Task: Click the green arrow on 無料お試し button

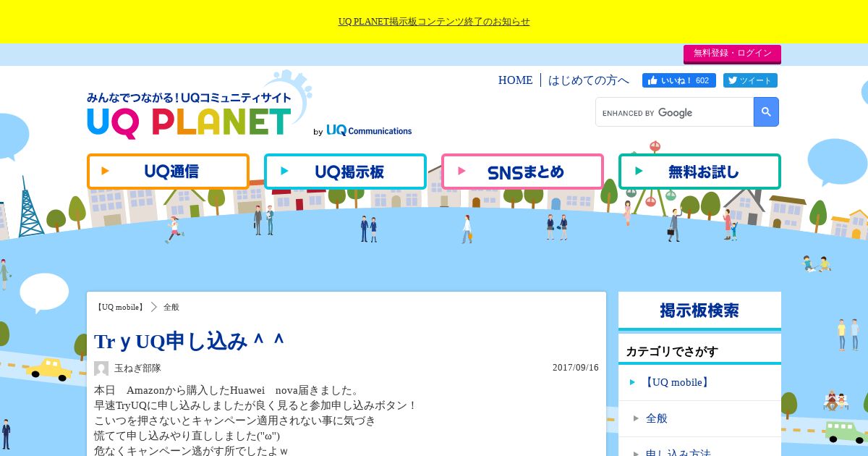Action: click(639, 172)
